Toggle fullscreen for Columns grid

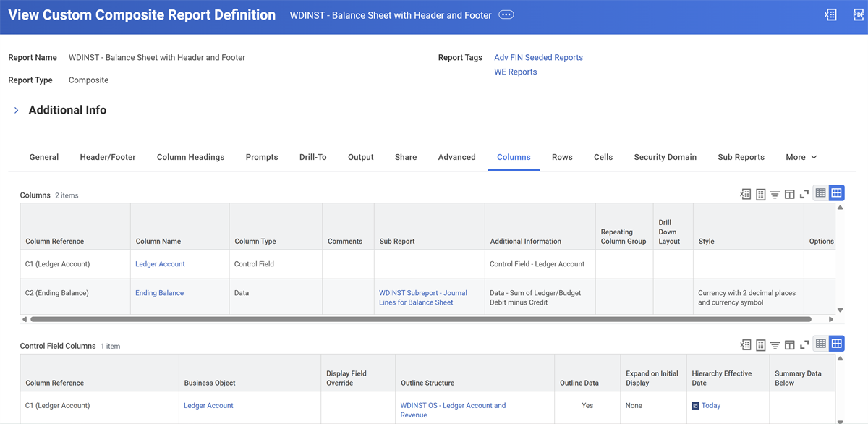point(804,194)
